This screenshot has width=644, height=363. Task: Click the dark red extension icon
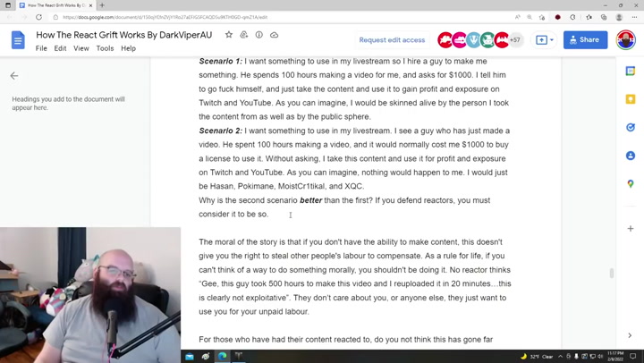point(557,17)
